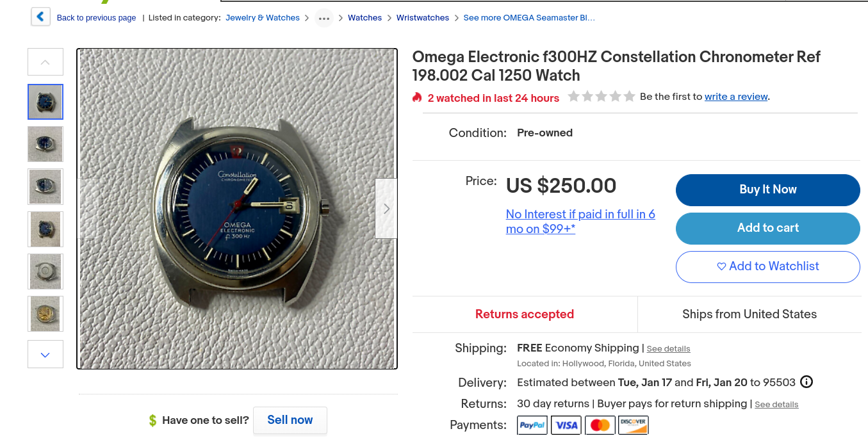Click the Sell now button
Image resolution: width=868 pixels, height=438 pixels.
[x=290, y=420]
